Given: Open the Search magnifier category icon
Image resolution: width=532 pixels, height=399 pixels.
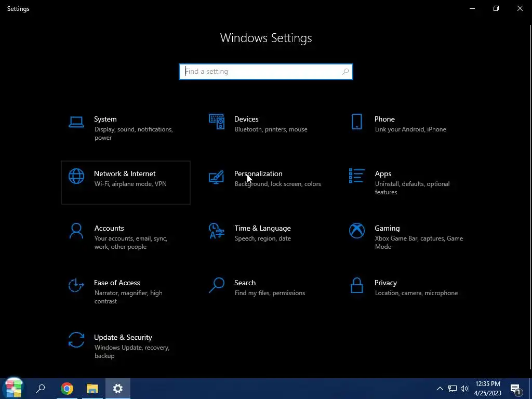Looking at the screenshot, I should (x=217, y=285).
